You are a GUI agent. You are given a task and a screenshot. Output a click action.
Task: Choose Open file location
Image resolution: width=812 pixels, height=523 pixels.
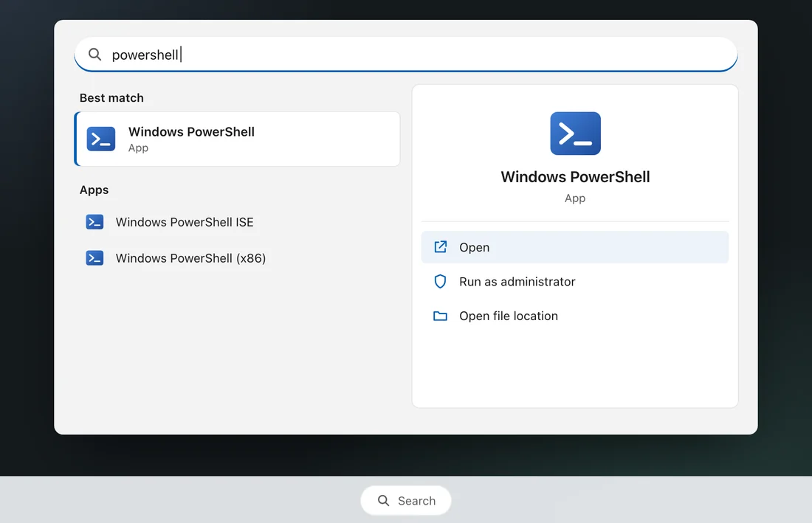575,316
